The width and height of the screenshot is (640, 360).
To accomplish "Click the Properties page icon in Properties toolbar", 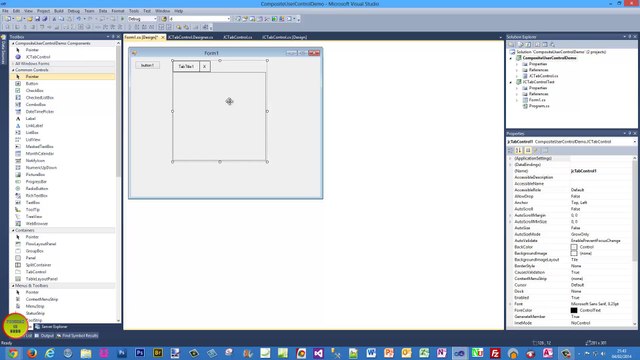I will pos(545,151).
